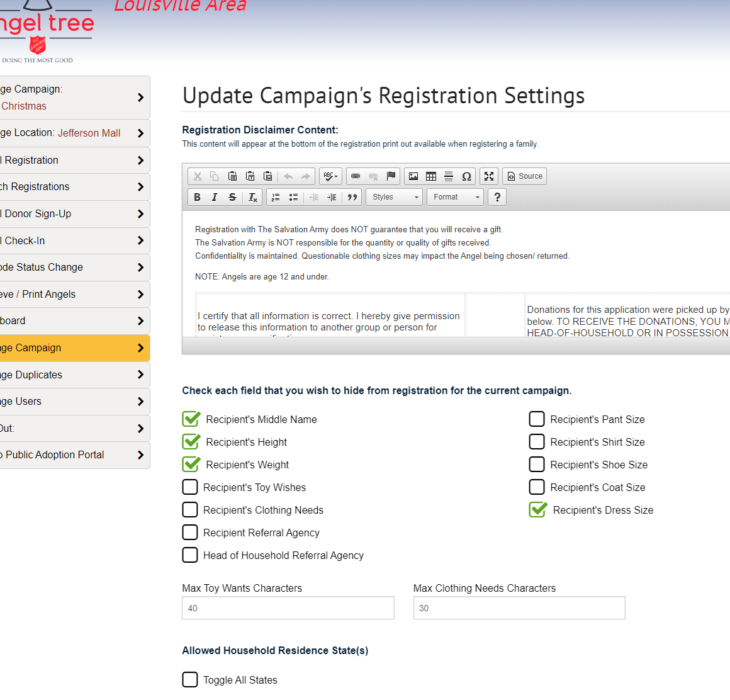The height and width of the screenshot is (700, 730).
Task: Open the spell checker dropdown
Action: click(x=330, y=176)
